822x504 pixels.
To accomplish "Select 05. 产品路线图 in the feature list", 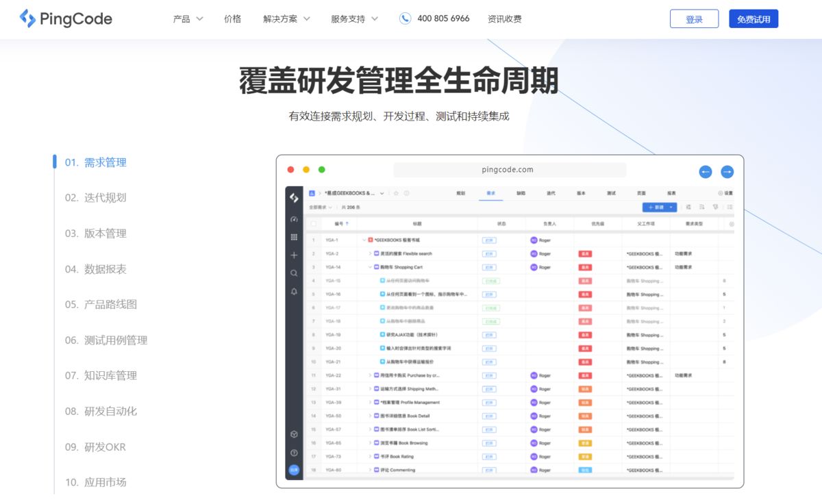I will point(101,305).
